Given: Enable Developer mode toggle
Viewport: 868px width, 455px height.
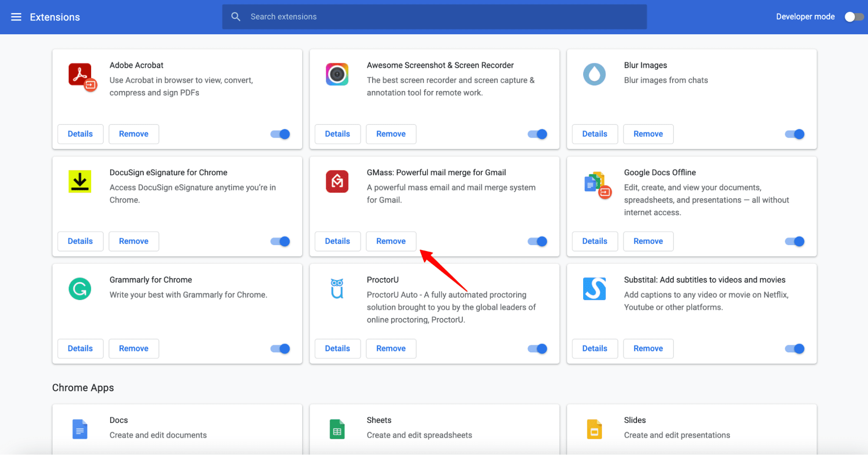Looking at the screenshot, I should click(853, 17).
